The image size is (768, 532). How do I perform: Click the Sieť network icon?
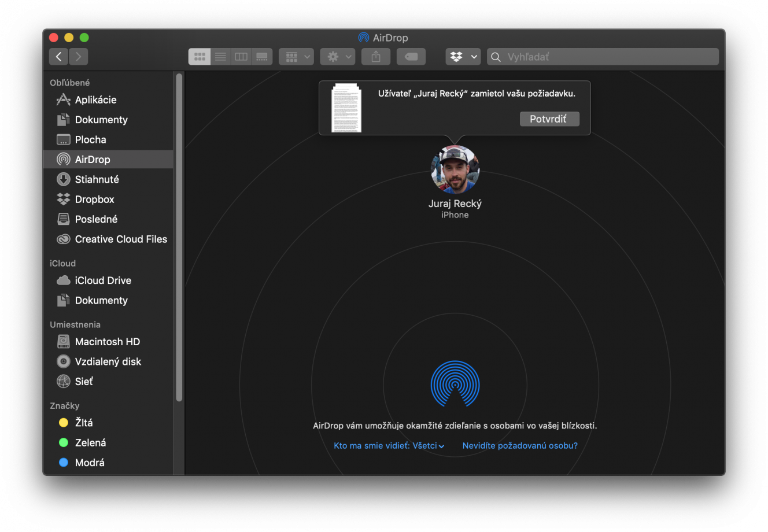pyautogui.click(x=63, y=381)
